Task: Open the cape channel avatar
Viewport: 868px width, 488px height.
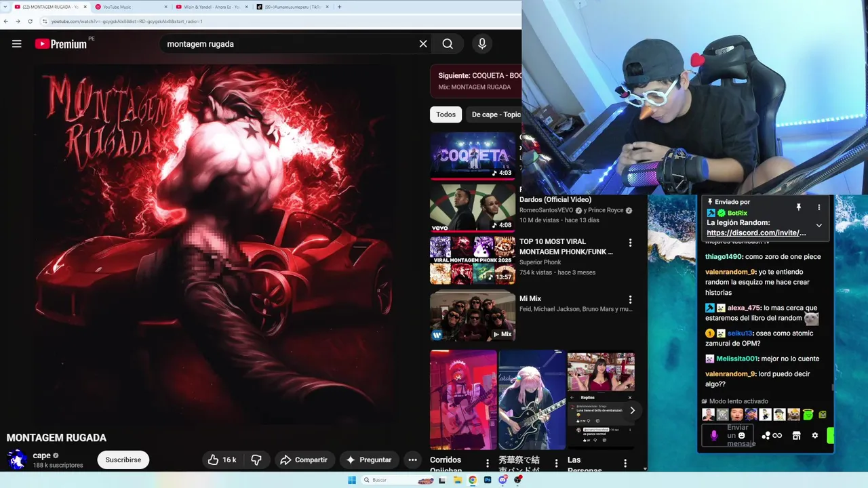Action: (17, 460)
